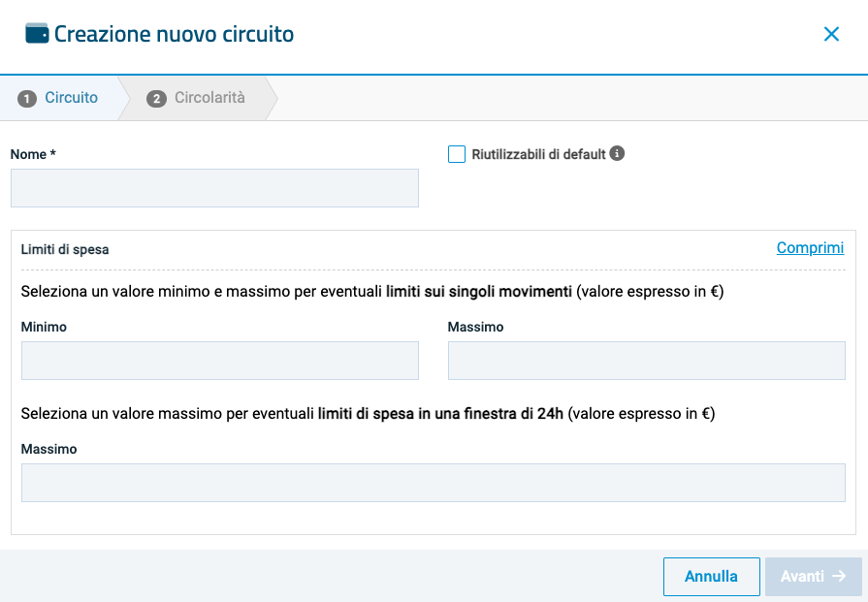
Task: Click the step 2 number badge
Action: [x=156, y=99]
